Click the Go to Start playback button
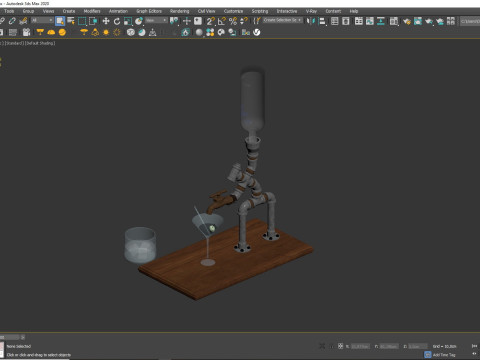The image size is (480, 360). tap(474, 346)
